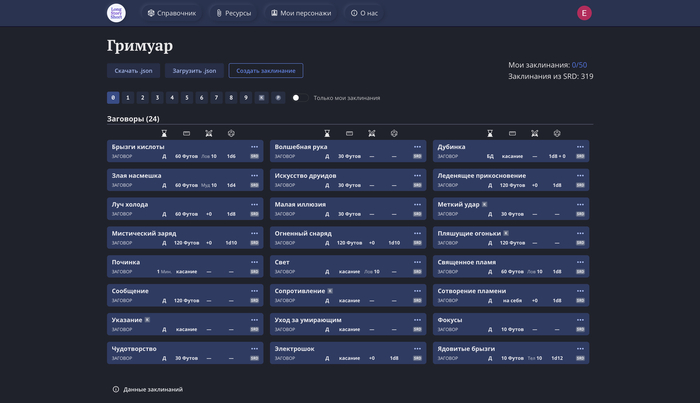Click the concentration К badge on Меткий удар
700x403 pixels.
point(484,204)
